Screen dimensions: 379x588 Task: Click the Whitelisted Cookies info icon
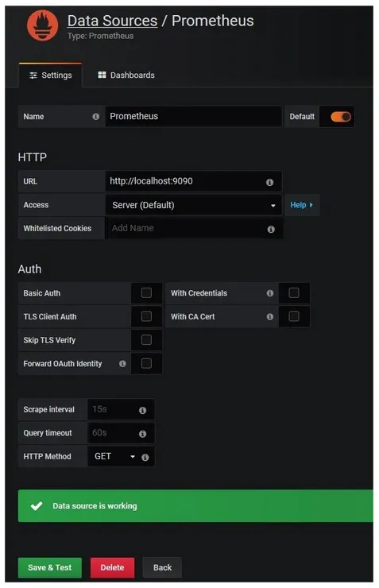coord(271,229)
